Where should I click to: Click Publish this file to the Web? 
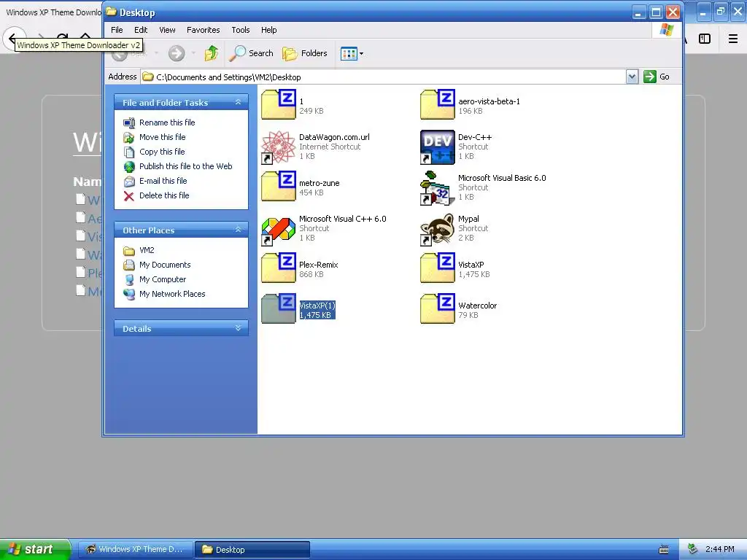coord(186,166)
